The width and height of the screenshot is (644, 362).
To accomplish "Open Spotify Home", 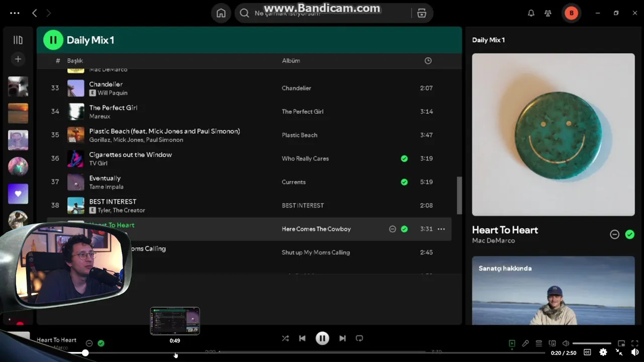I will coord(221,13).
